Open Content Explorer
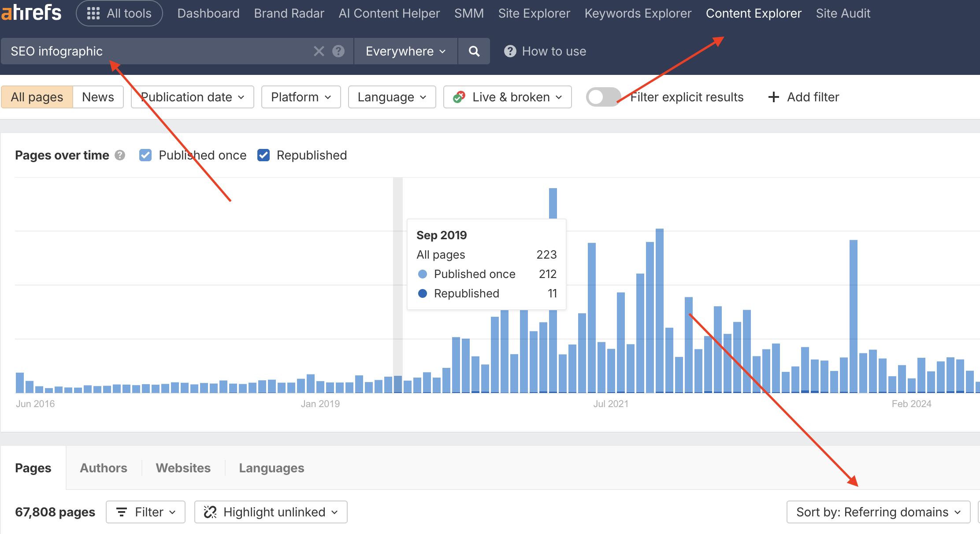 pyautogui.click(x=754, y=13)
